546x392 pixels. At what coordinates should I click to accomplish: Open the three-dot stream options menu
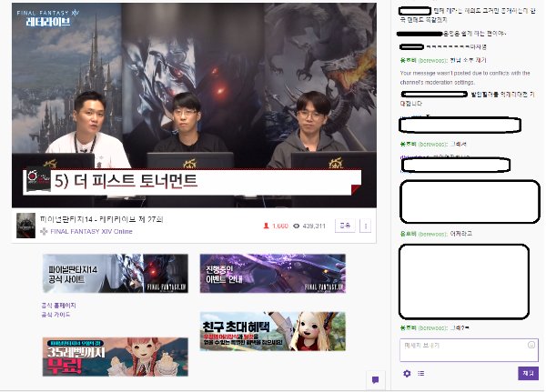click(366, 226)
